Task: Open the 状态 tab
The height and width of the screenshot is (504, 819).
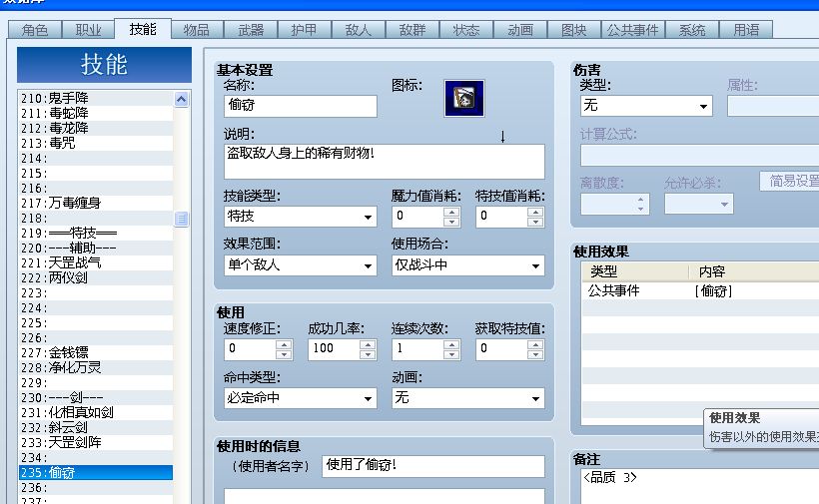Action: click(x=465, y=30)
